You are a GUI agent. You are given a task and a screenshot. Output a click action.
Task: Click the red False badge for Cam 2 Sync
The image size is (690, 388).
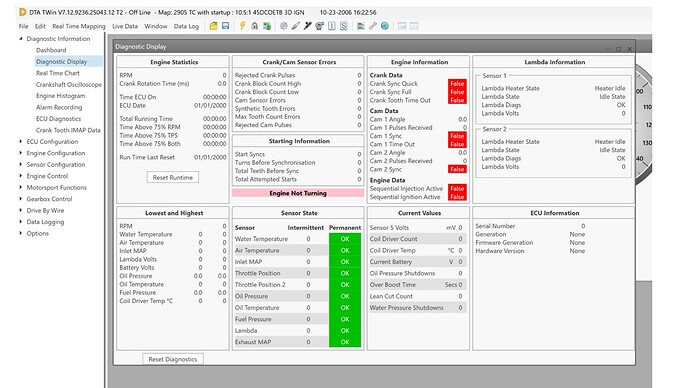pyautogui.click(x=457, y=169)
